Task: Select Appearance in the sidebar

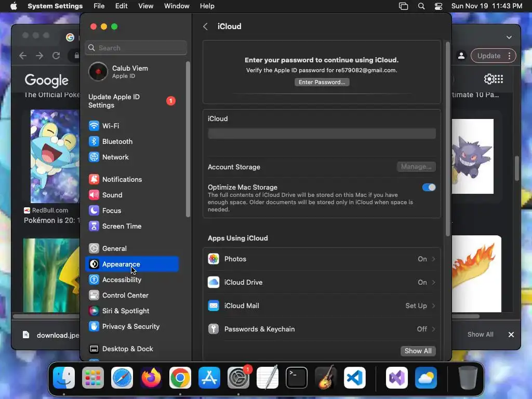Action: click(131, 264)
